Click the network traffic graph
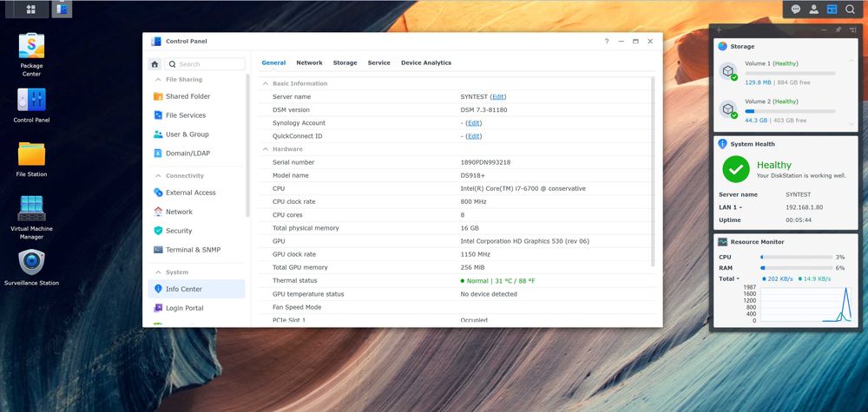The image size is (868, 412). click(807, 304)
